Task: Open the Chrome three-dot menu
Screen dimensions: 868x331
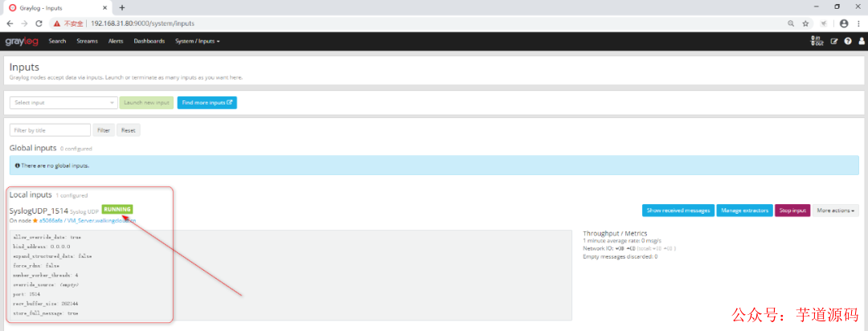Action: point(860,24)
